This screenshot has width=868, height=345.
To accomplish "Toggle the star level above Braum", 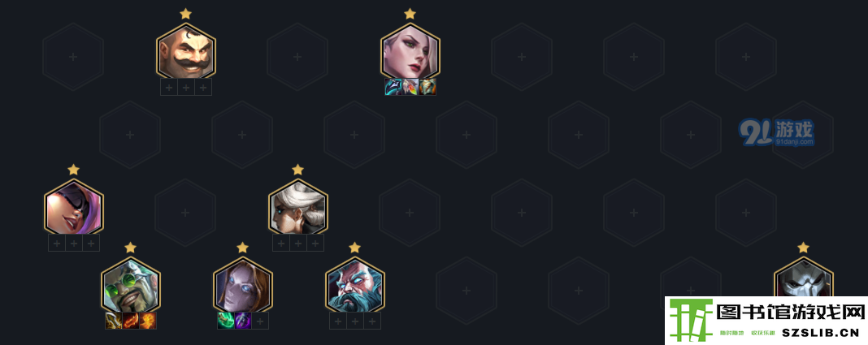I will tap(186, 13).
